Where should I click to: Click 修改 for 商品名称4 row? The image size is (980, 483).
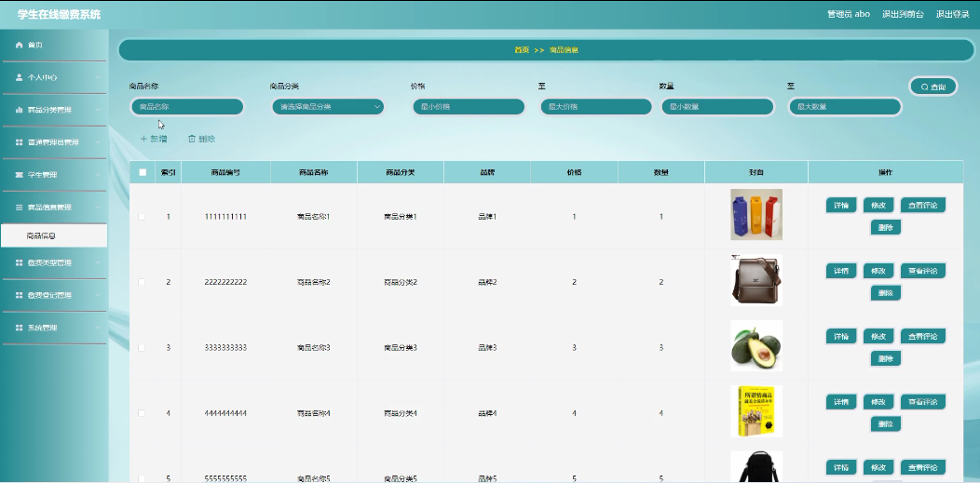[x=878, y=401]
